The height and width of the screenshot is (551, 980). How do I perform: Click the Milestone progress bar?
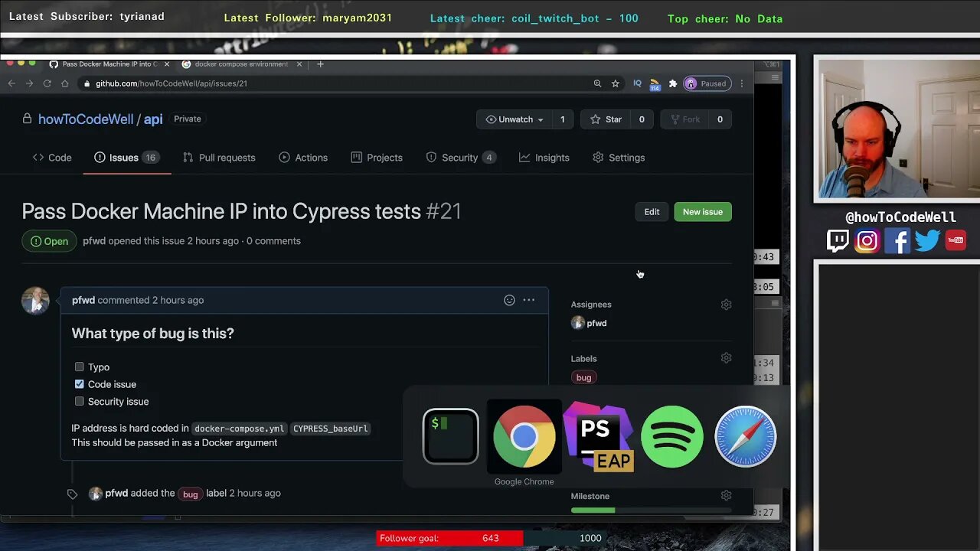point(651,510)
